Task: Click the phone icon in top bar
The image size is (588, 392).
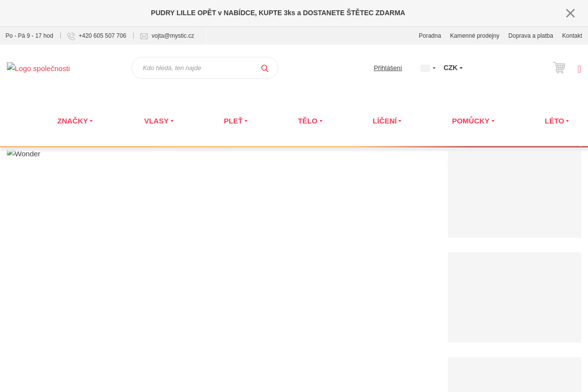Action: pyautogui.click(x=71, y=36)
